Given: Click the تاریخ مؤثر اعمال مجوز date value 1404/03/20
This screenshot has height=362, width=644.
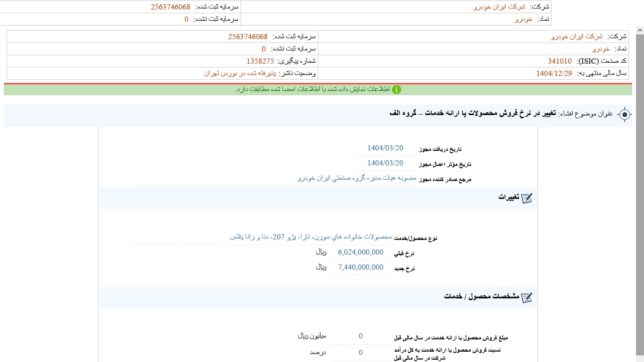Looking at the screenshot, I should (385, 163).
